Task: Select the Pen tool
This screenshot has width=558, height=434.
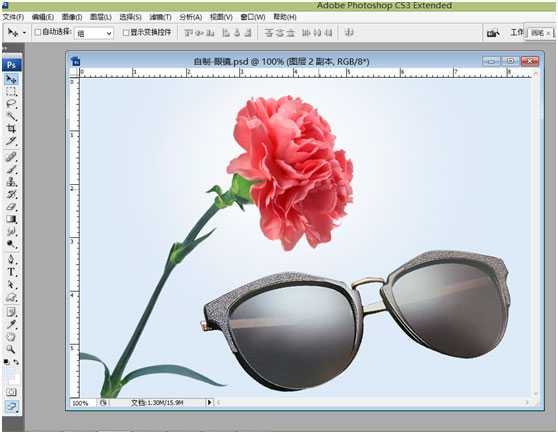Action: [12, 259]
